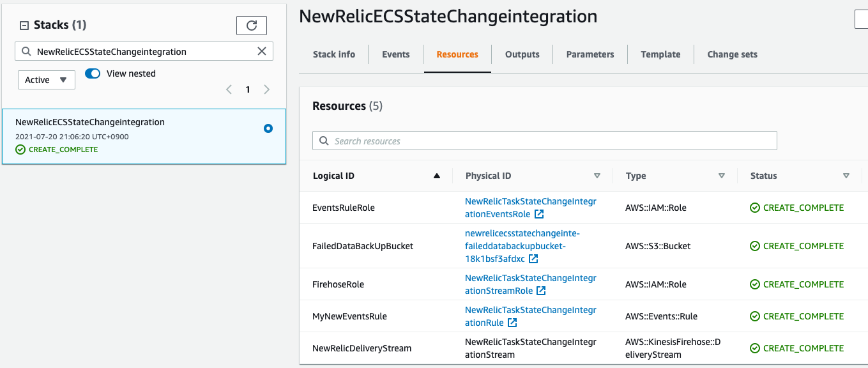
Task: Click CREATE_COMPLETE status for EventsRuleRole row
Action: (x=797, y=208)
